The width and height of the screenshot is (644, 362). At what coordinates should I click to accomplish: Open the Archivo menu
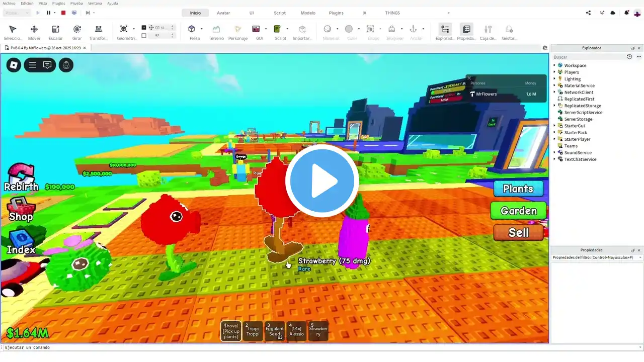[x=9, y=3]
